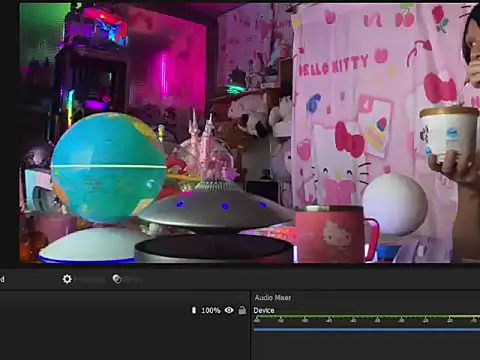Viewport: 480px width, 360px height.
Task: Toggle the source lock icon
Action: click(x=242, y=310)
